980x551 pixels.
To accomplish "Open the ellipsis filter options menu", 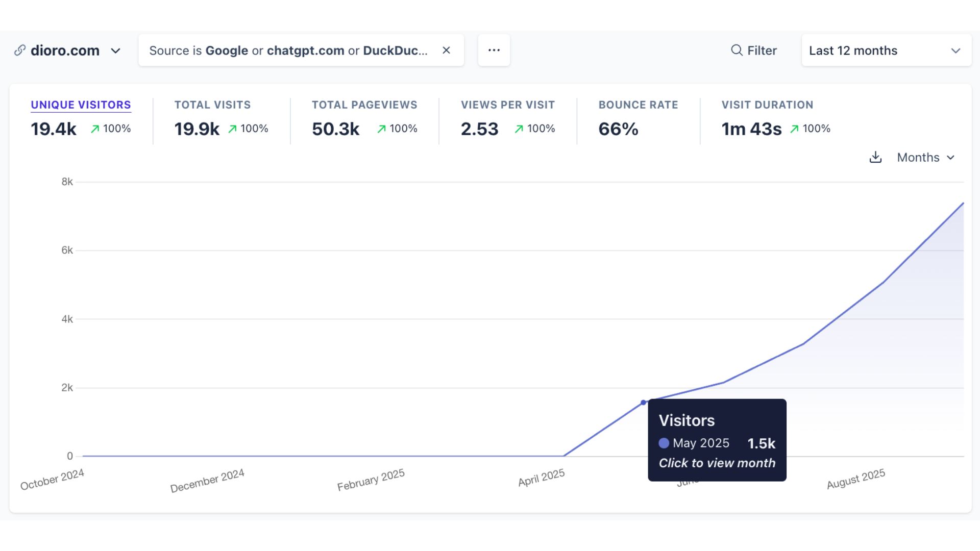I will pyautogui.click(x=494, y=50).
